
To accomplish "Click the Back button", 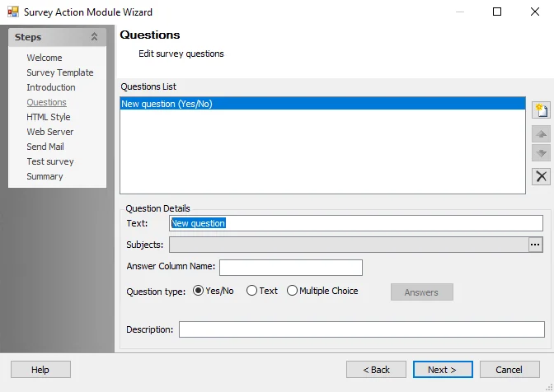I will coord(376,370).
